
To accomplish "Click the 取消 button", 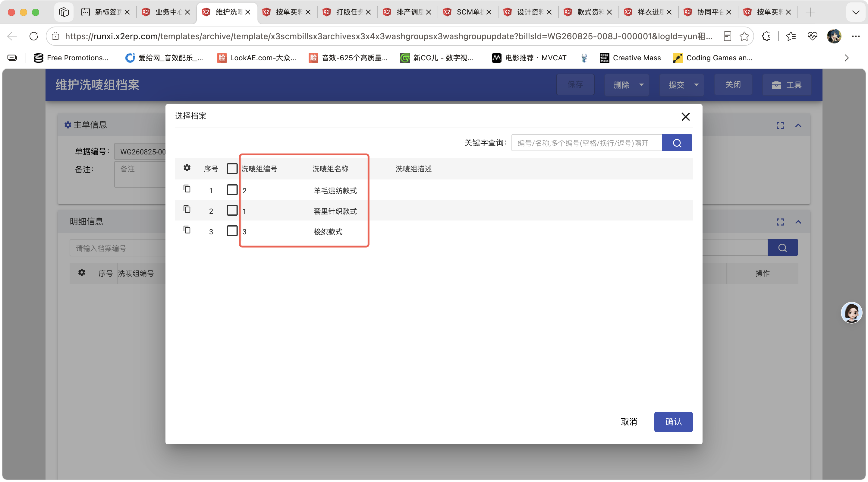I will tap(629, 422).
